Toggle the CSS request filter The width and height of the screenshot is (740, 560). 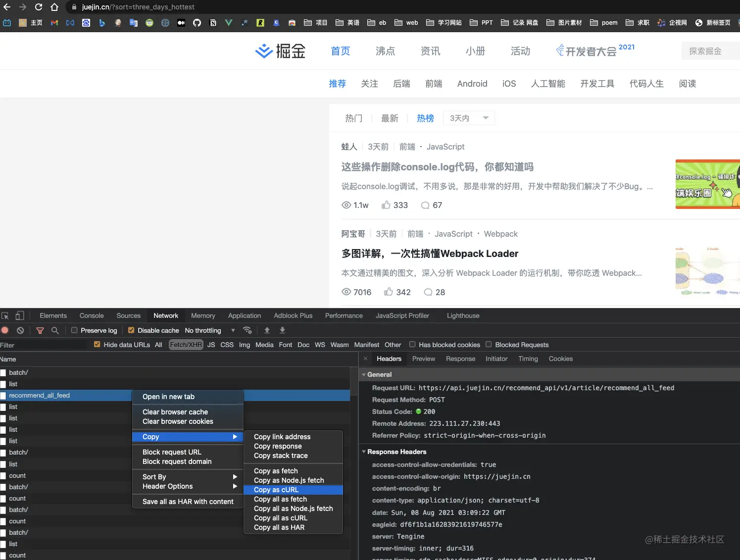(227, 345)
